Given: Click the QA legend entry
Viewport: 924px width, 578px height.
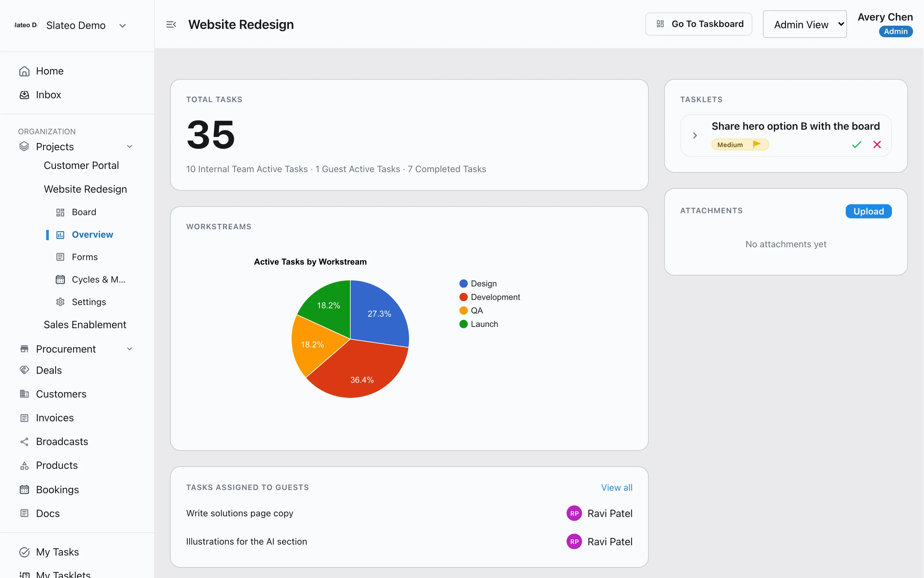Looking at the screenshot, I should tap(471, 311).
